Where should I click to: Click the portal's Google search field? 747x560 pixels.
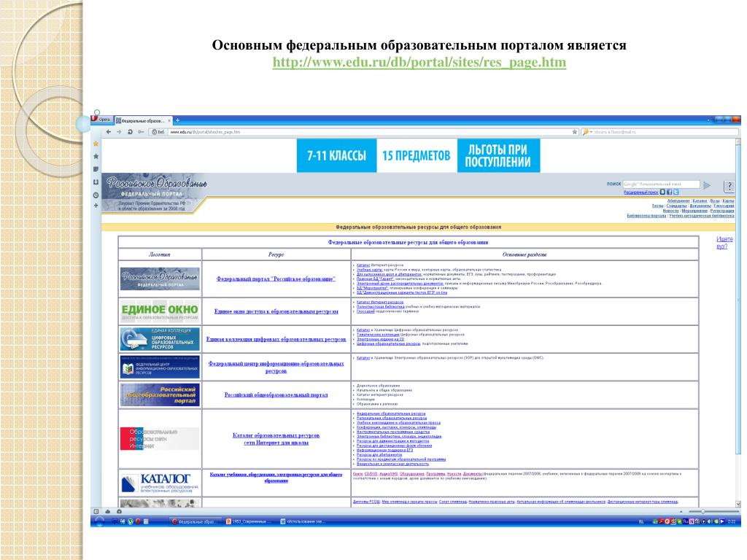[x=661, y=184]
